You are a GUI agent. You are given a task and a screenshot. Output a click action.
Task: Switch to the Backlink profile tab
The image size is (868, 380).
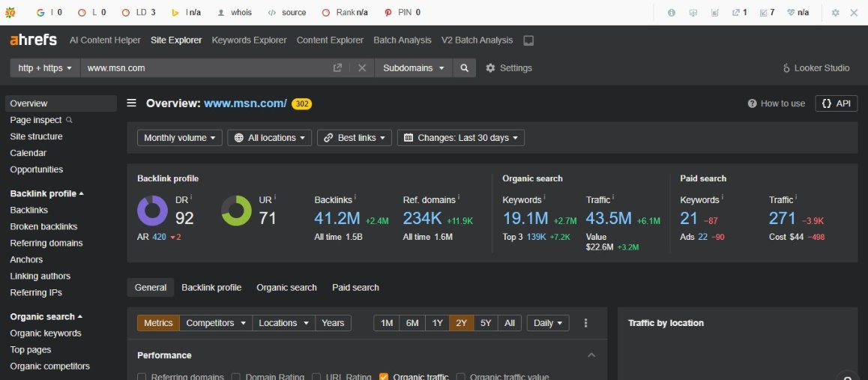pos(211,288)
